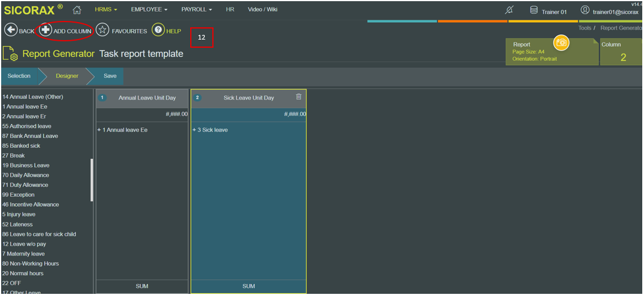Click the orange camera snapshot icon
The width and height of the screenshot is (644, 295).
tap(561, 42)
